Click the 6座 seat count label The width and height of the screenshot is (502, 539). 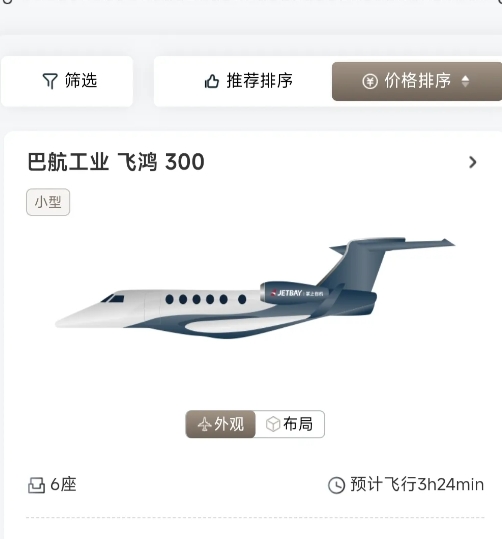click(63, 485)
